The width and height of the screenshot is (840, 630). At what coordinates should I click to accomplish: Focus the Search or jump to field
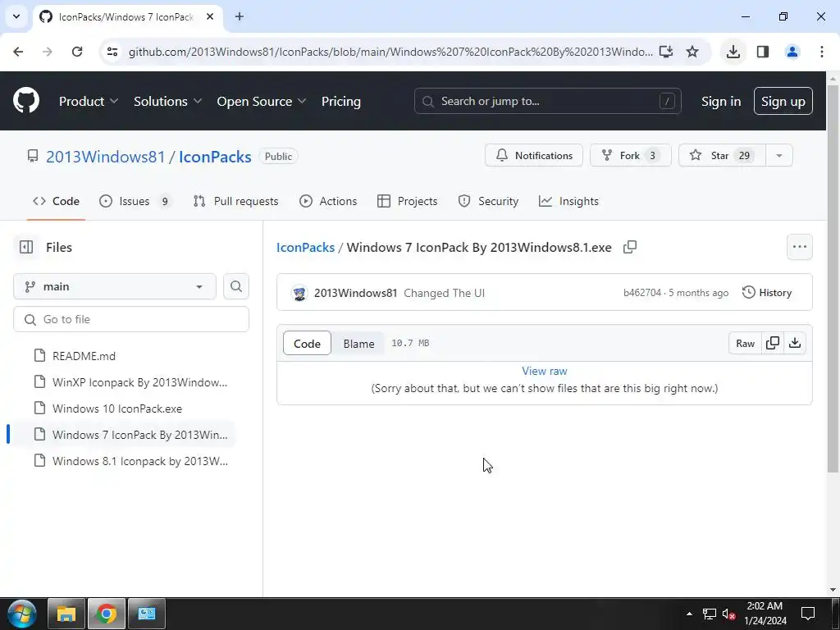[547, 101]
